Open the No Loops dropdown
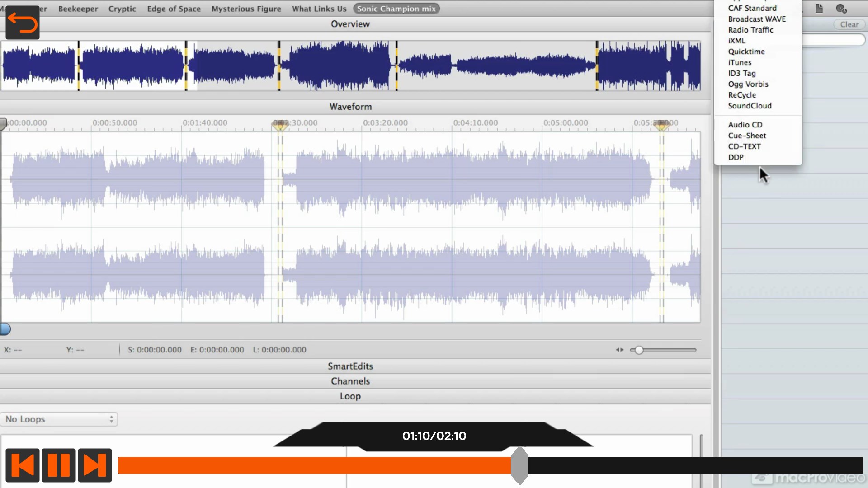Viewport: 868px width, 488px height. coord(59,419)
